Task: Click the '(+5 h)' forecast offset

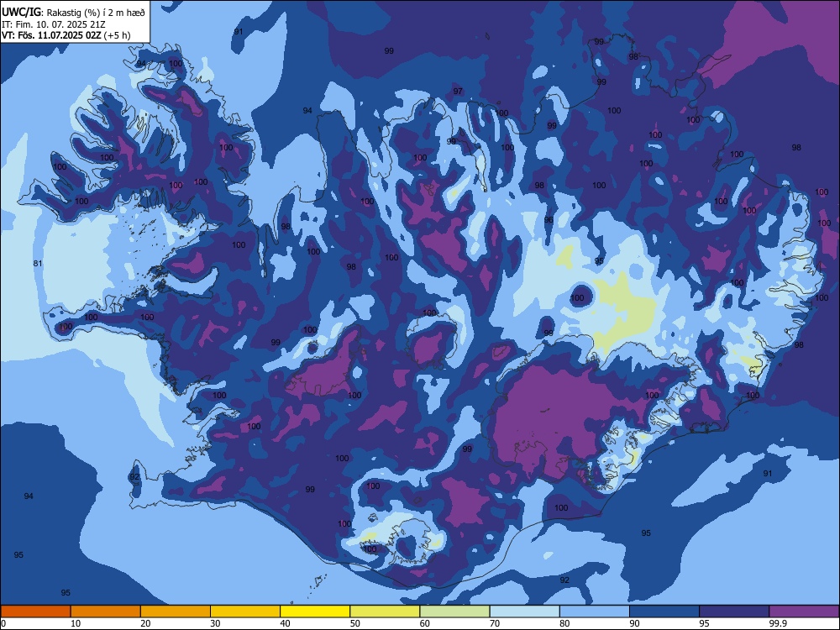Action: (117, 35)
